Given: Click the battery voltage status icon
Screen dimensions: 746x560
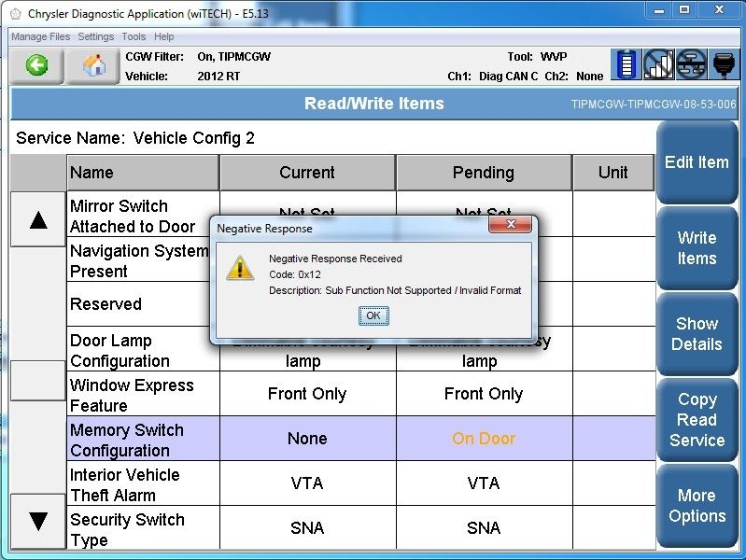Looking at the screenshot, I should [626, 63].
